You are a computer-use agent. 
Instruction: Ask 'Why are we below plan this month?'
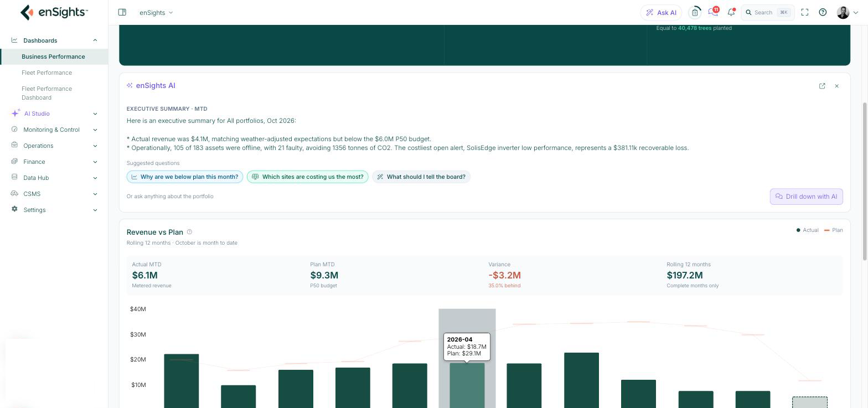185,177
